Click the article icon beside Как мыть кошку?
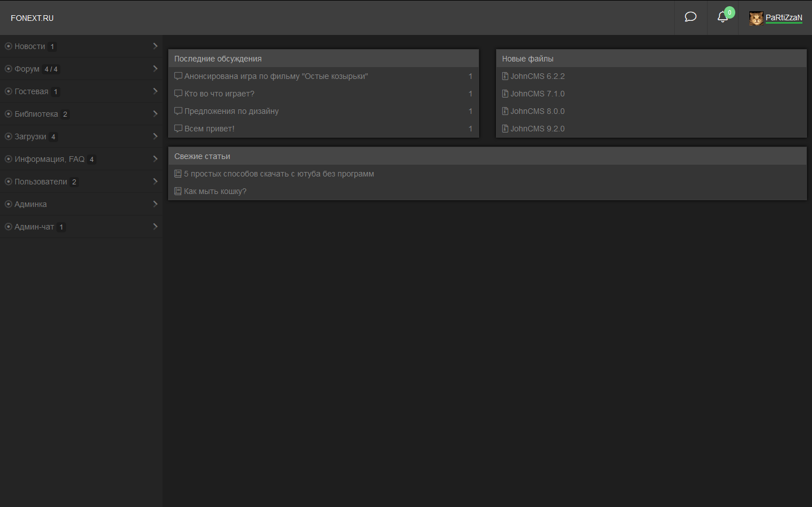 (178, 191)
